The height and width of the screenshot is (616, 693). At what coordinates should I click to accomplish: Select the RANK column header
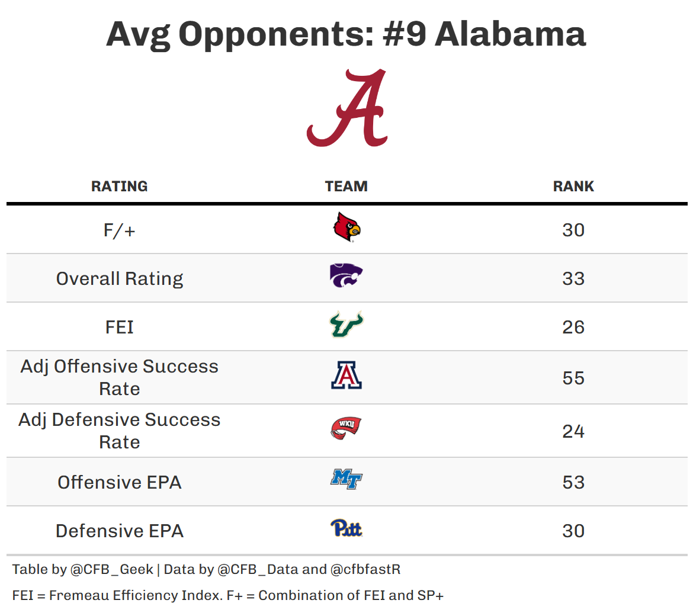coord(573,187)
